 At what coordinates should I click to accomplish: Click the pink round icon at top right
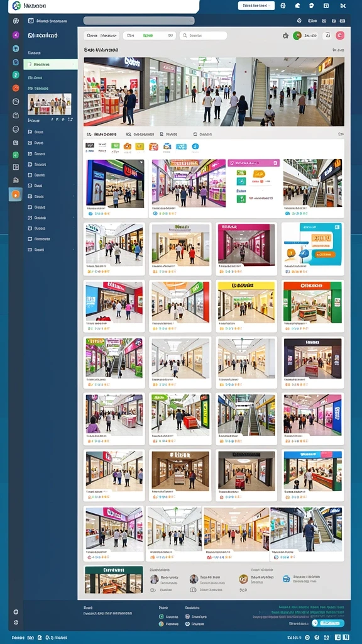click(x=340, y=36)
